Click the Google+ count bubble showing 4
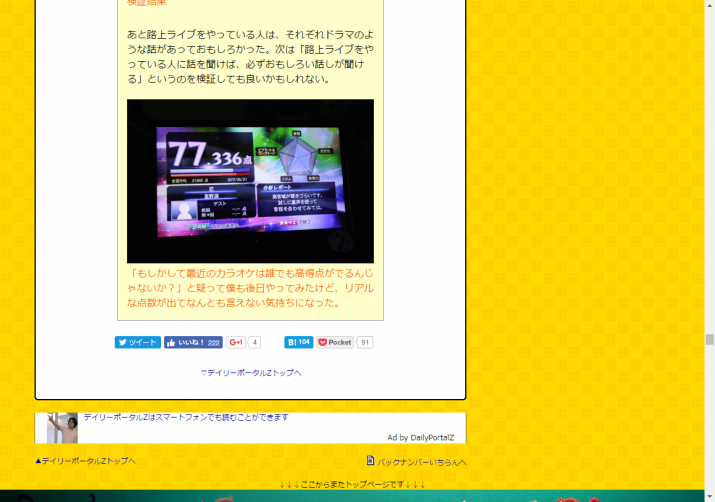 tap(255, 342)
